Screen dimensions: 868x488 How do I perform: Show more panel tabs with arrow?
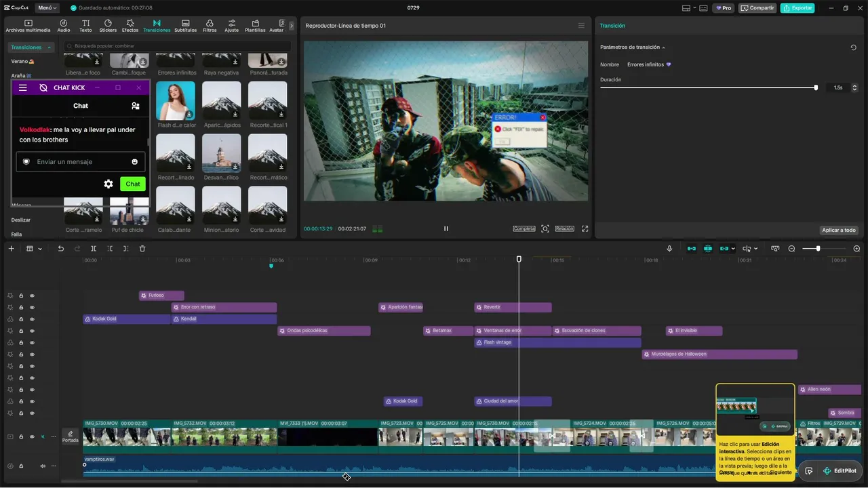coord(292,26)
